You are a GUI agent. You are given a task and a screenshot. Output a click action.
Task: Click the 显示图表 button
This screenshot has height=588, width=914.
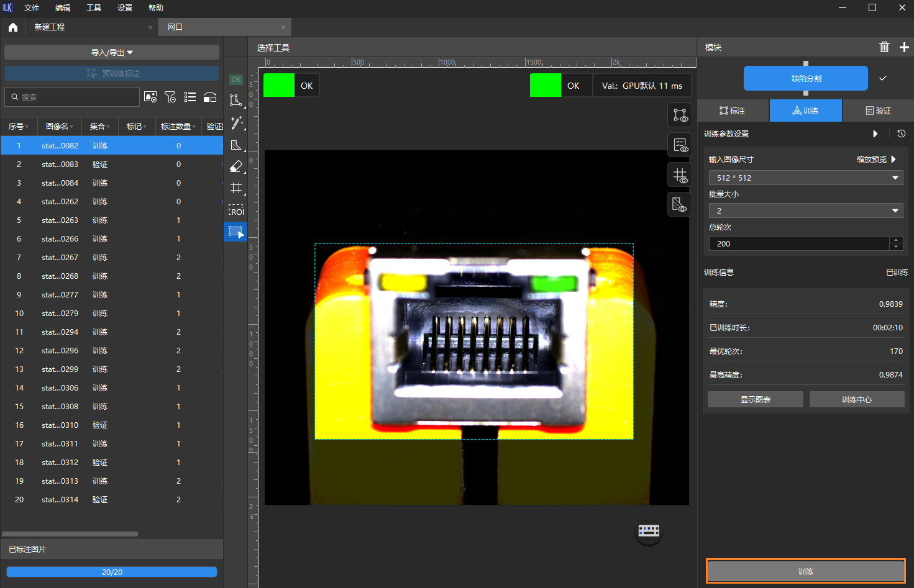click(755, 399)
